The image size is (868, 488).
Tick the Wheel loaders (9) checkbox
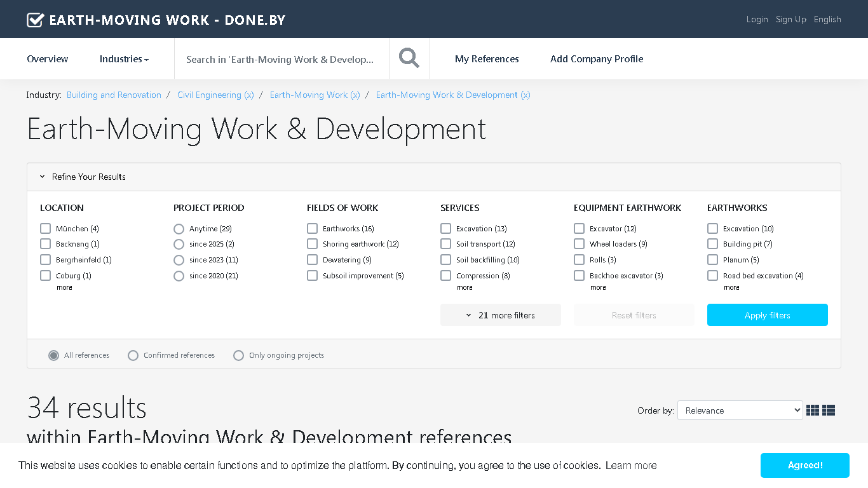tap(579, 243)
